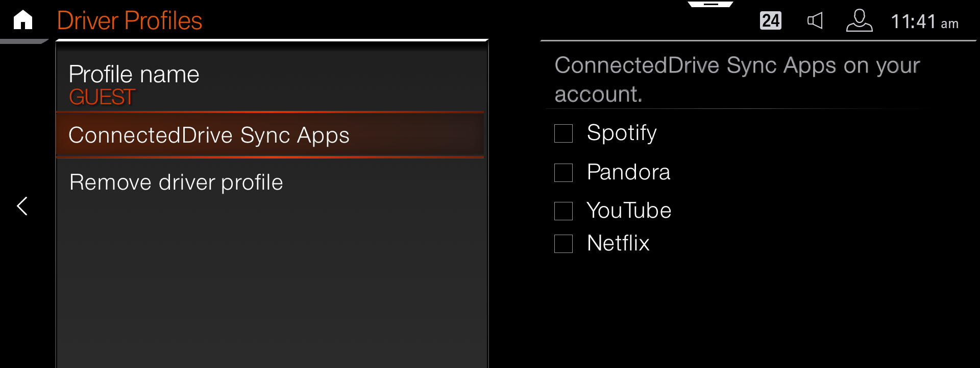Click the Netflix label text

pos(618,243)
